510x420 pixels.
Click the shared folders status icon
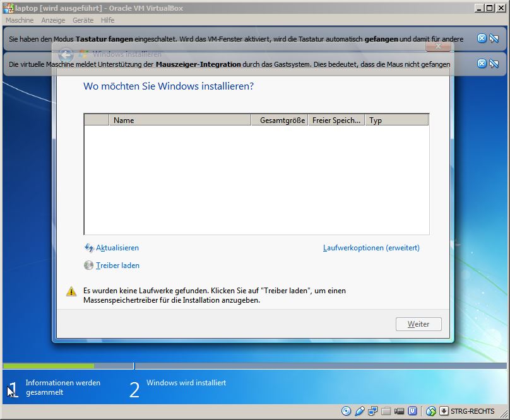386,411
